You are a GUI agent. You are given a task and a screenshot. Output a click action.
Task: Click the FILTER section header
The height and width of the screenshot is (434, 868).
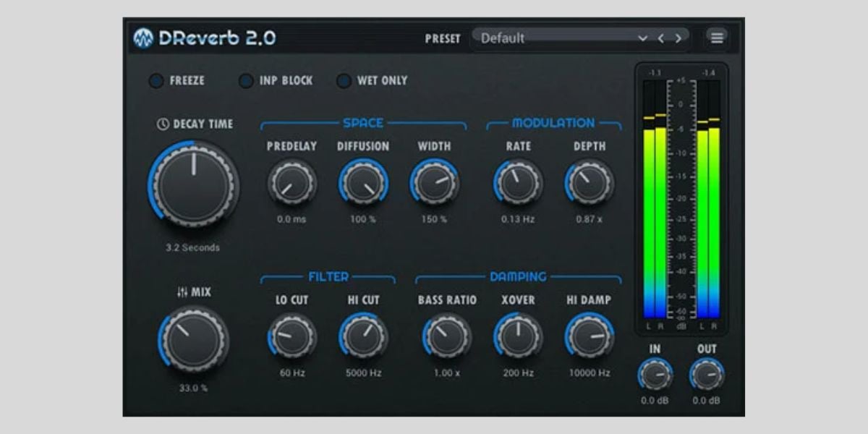coord(328,276)
